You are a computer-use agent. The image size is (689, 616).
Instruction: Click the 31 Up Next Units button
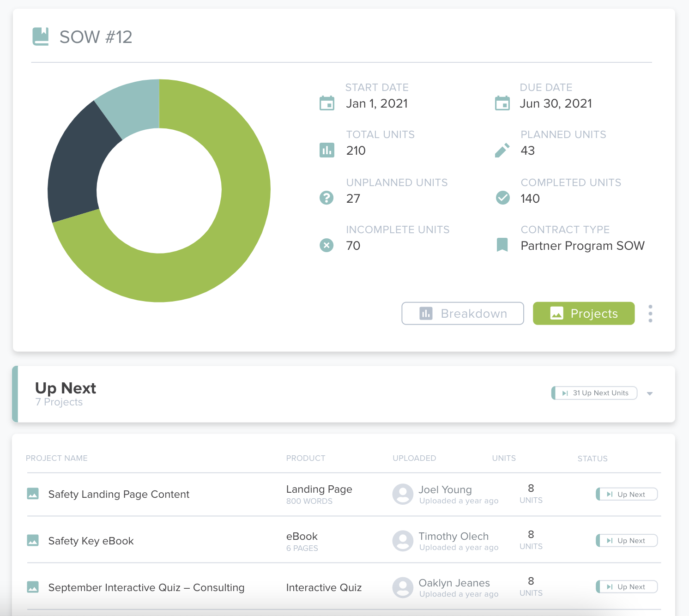594,393
